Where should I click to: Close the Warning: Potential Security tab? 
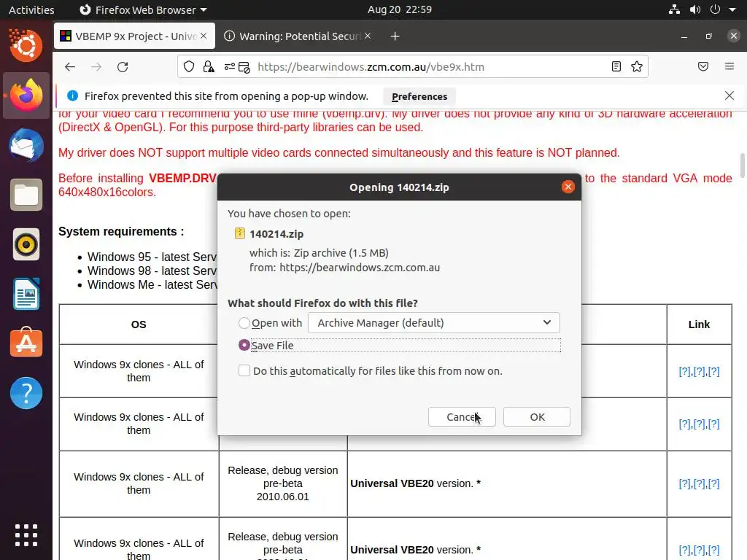point(368,36)
